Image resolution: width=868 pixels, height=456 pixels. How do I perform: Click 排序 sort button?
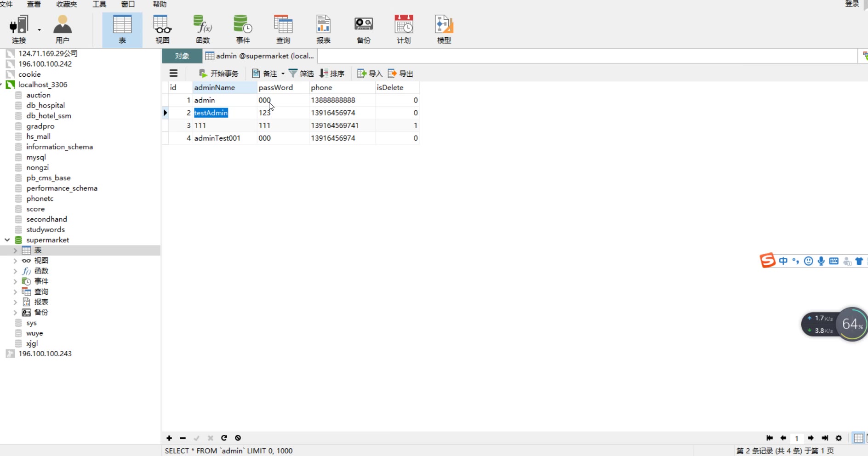click(332, 74)
